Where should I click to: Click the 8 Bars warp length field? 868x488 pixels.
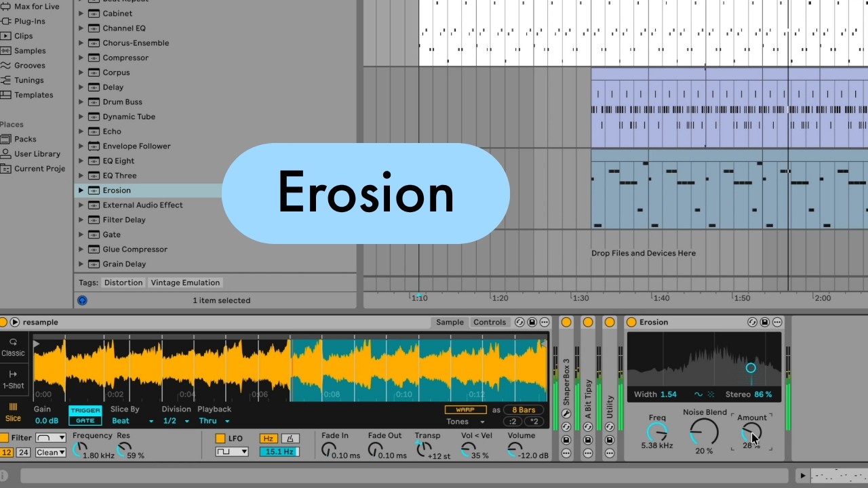[524, 409]
